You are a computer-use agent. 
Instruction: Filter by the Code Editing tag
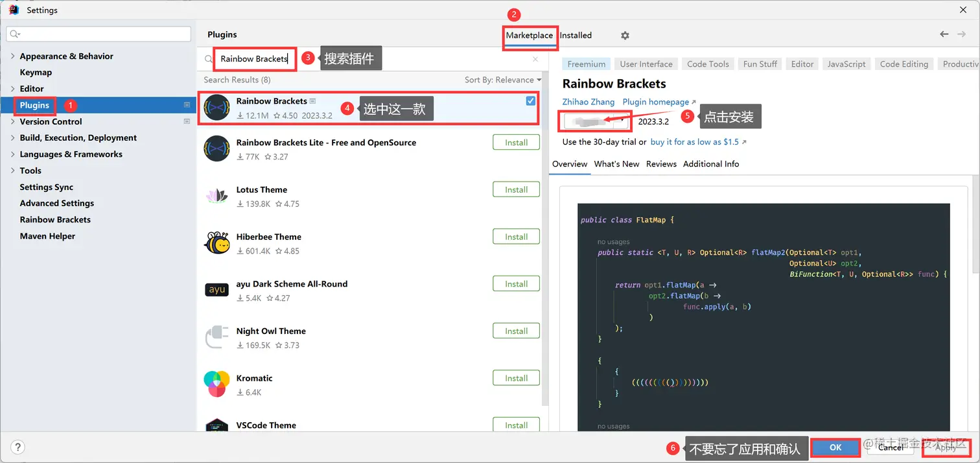click(x=904, y=64)
